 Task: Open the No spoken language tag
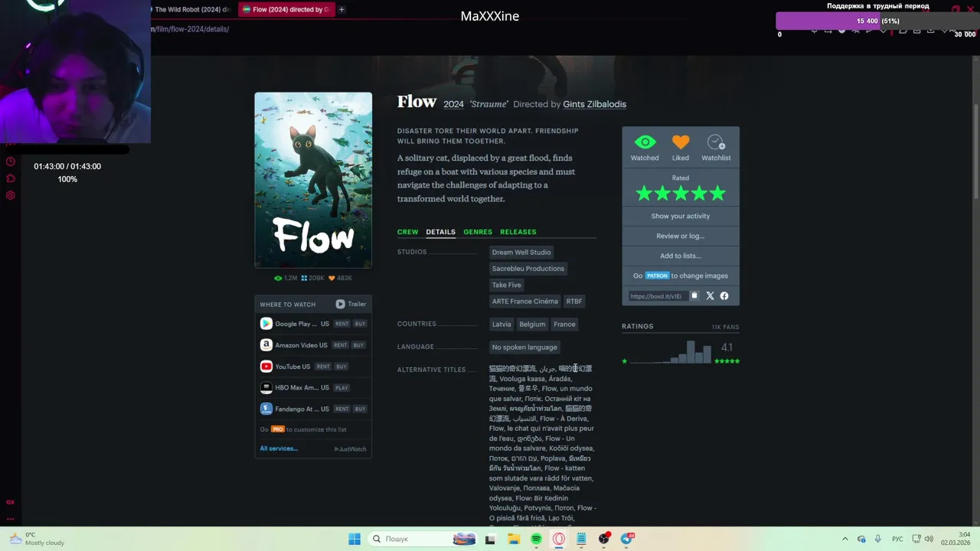point(524,347)
